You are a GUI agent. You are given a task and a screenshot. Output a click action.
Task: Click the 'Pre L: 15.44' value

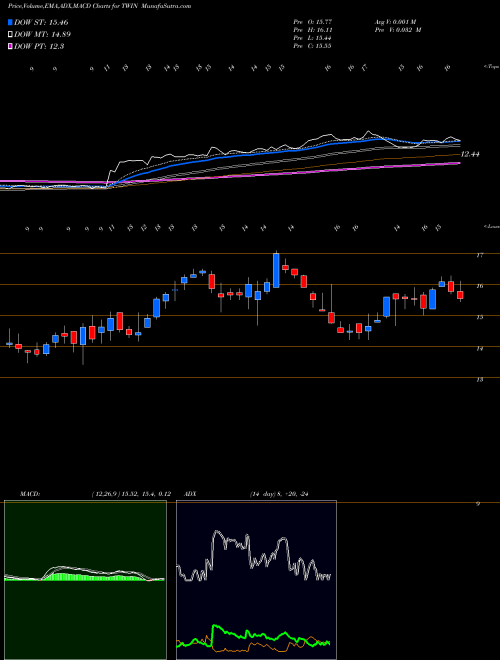pyautogui.click(x=313, y=38)
